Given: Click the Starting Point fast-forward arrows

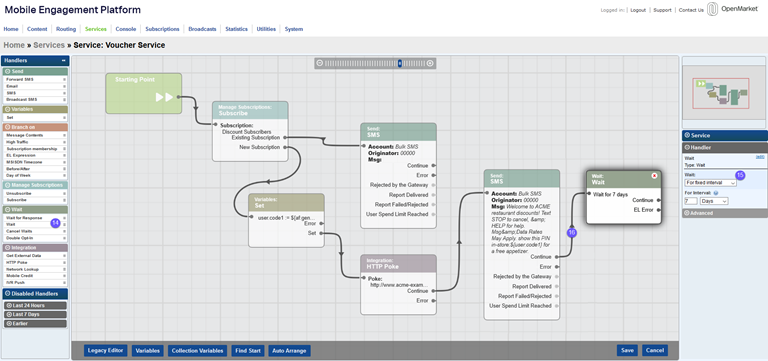Looking at the screenshot, I should coord(164,97).
